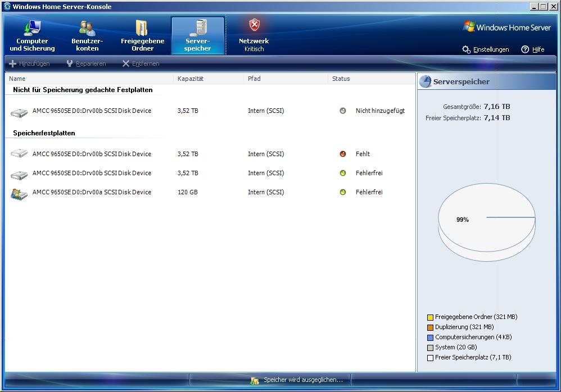Sort the list by the Name column

click(x=89, y=79)
